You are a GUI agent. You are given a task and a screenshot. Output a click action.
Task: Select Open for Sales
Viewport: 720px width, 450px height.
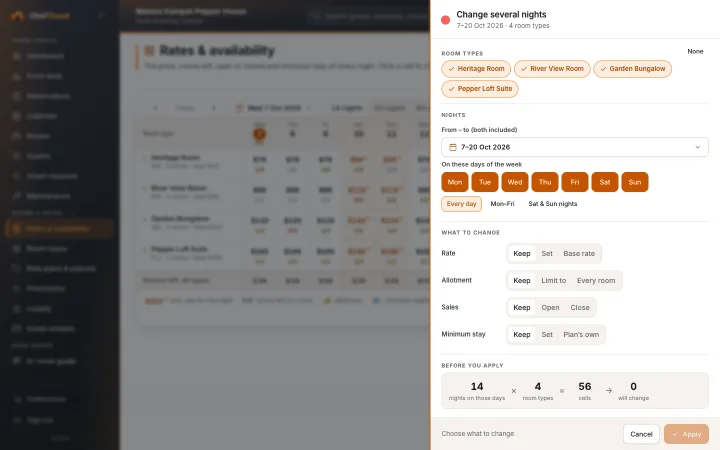click(x=550, y=308)
